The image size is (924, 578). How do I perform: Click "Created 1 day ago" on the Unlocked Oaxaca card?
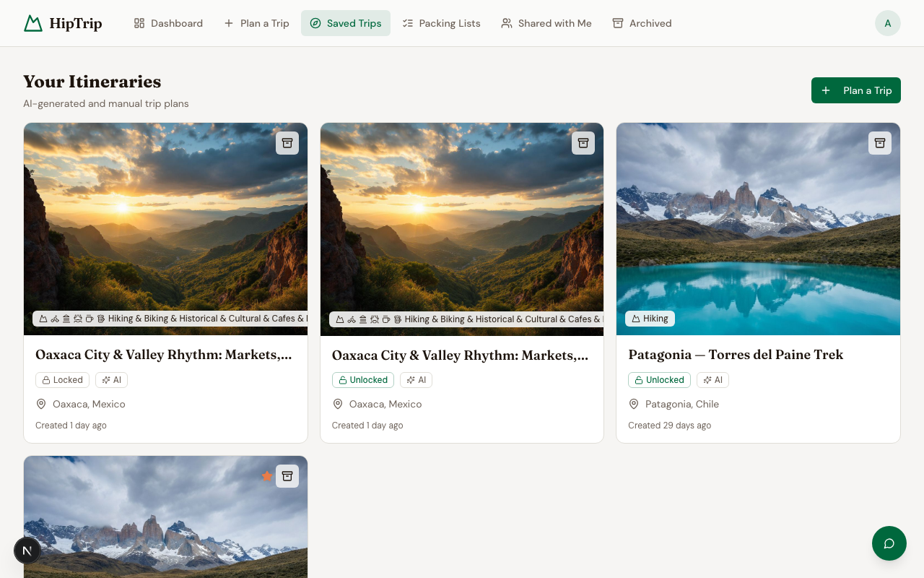click(367, 426)
